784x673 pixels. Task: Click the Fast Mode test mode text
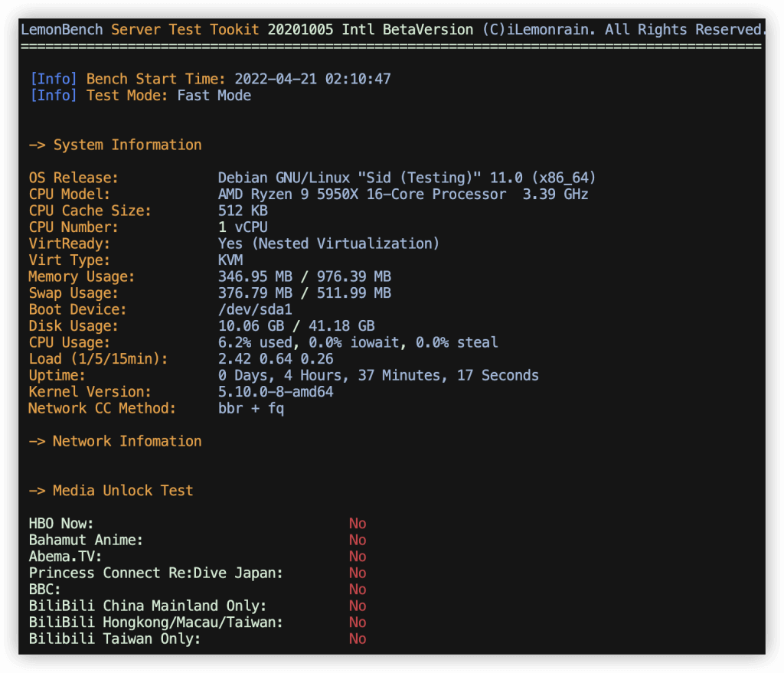(x=214, y=96)
